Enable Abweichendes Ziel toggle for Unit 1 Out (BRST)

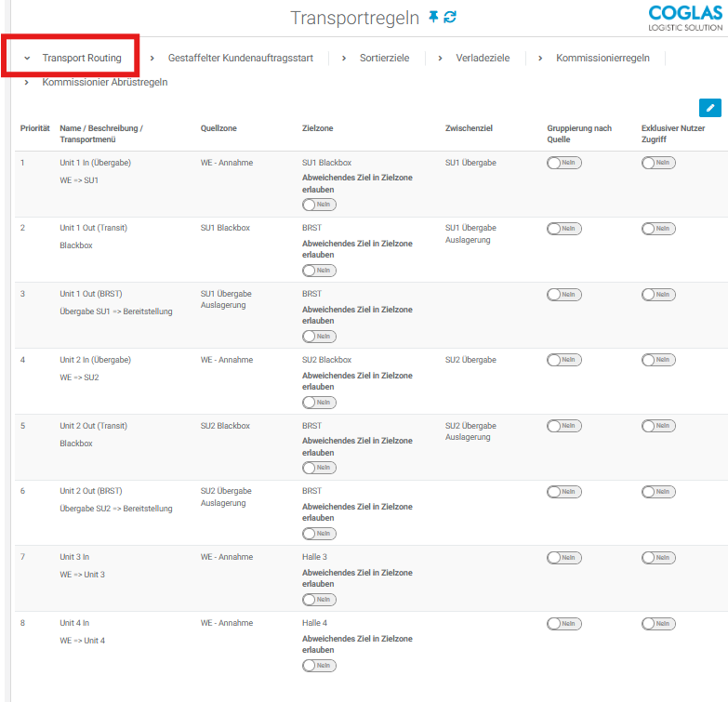click(319, 337)
